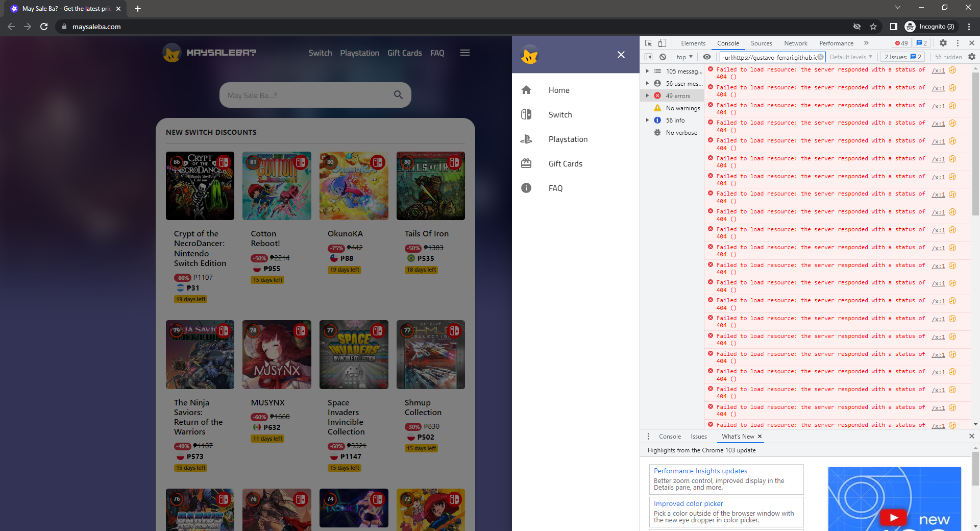Open the Sources tab
This screenshot has width=980, height=531.
pos(761,43)
